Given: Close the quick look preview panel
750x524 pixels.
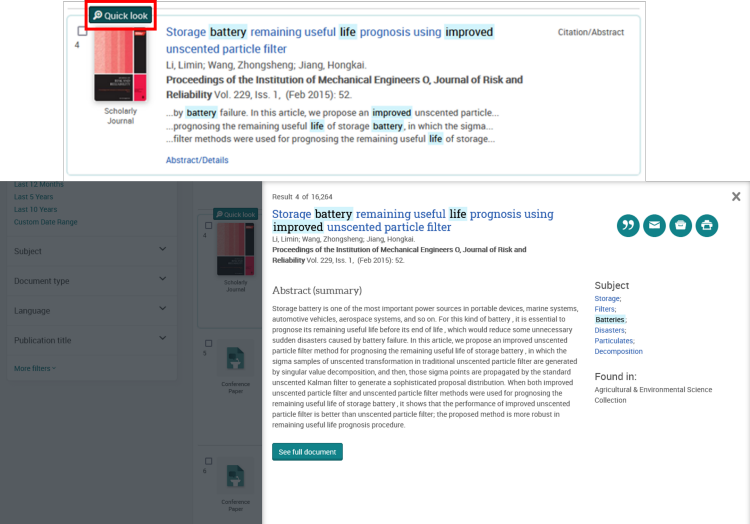Looking at the screenshot, I should [736, 197].
